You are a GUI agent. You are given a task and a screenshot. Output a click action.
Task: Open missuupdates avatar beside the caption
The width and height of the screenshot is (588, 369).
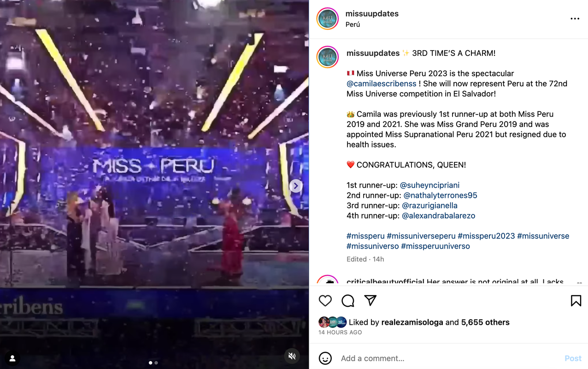tap(328, 57)
